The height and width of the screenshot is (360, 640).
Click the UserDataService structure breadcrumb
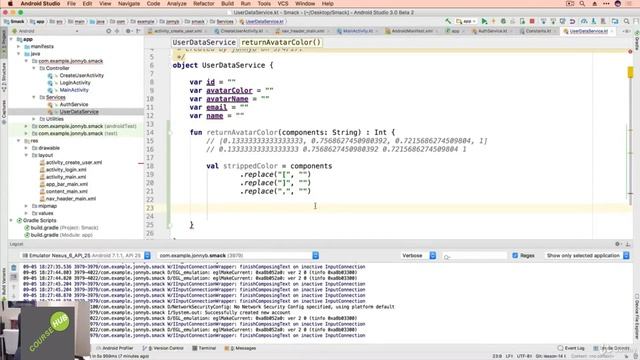[x=204, y=42]
